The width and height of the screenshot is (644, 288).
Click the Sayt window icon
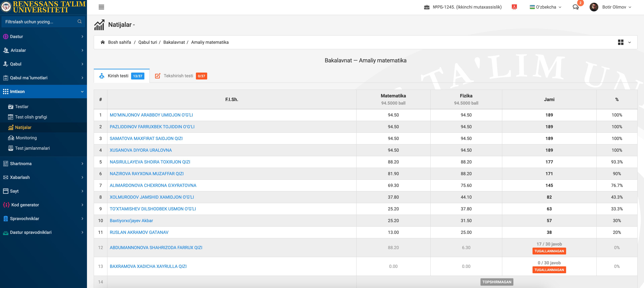(6, 191)
